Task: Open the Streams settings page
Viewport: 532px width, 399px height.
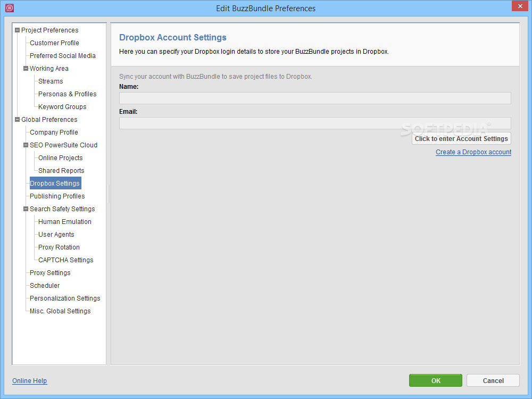Action: click(x=51, y=81)
